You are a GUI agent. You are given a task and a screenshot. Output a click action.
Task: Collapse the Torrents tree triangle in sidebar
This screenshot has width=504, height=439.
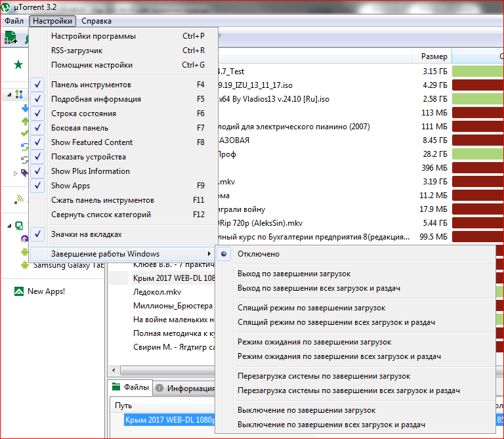pyautogui.click(x=9, y=94)
